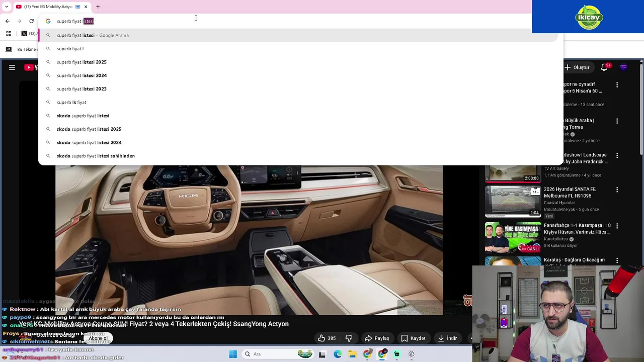The width and height of the screenshot is (644, 362).
Task: Go forward in browser history
Action: [x=19, y=21]
